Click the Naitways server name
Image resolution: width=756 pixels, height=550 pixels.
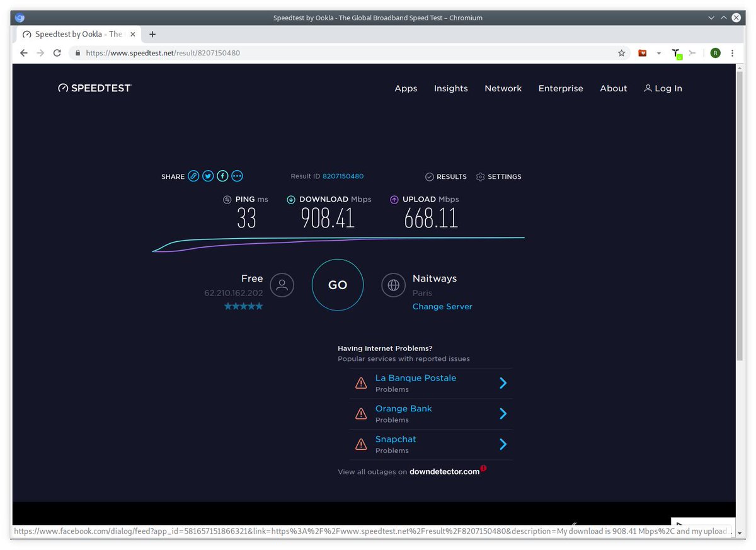point(435,278)
